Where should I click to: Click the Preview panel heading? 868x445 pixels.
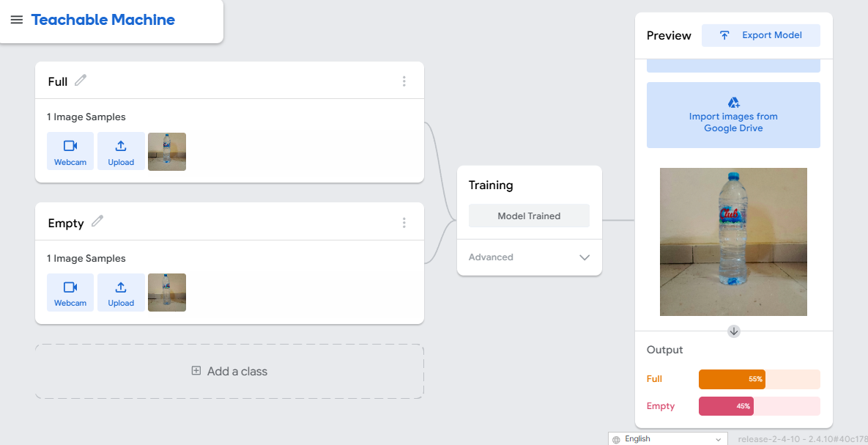[669, 35]
